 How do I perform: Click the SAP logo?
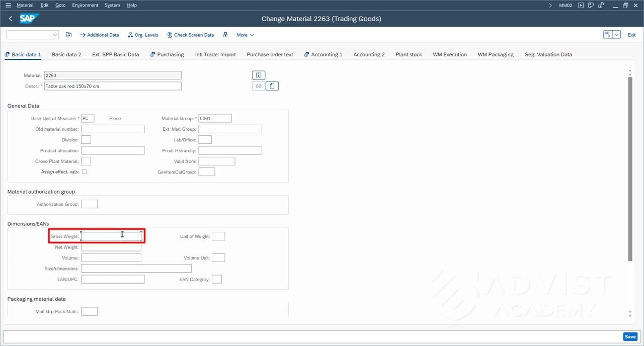[x=30, y=19]
